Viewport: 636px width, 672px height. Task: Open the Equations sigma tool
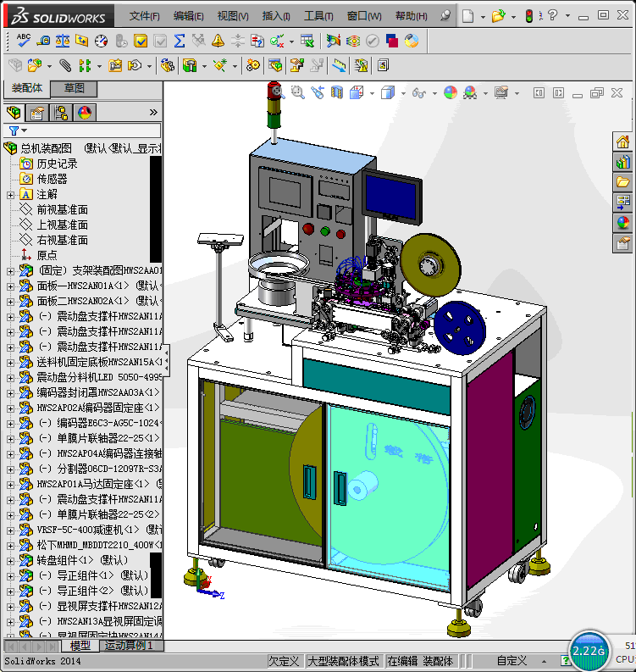pyautogui.click(x=180, y=41)
